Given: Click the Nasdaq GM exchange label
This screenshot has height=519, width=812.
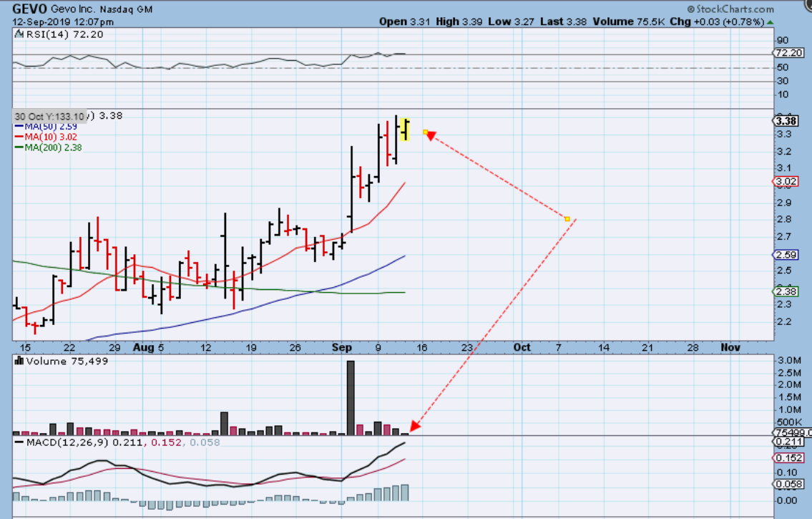Looking at the screenshot, I should [126, 9].
